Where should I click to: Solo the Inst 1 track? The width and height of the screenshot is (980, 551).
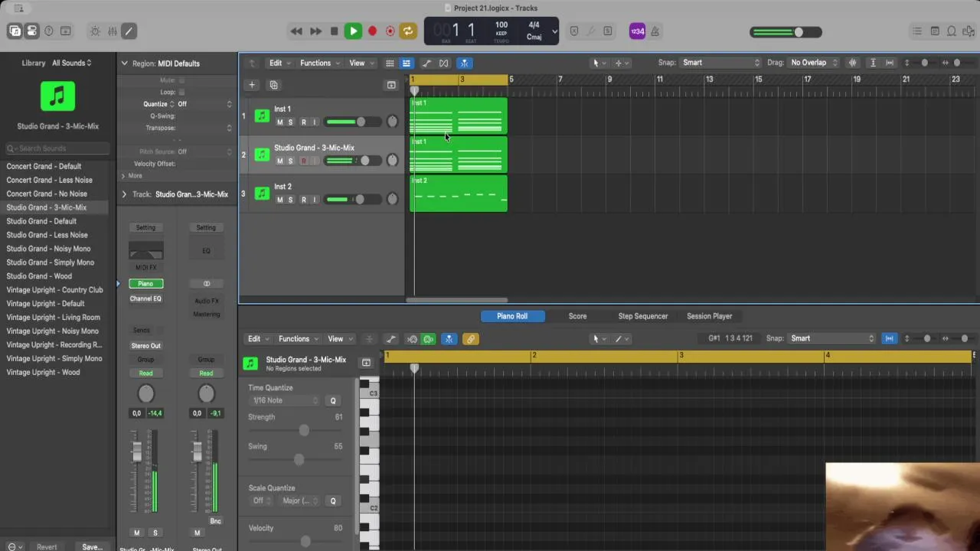click(x=290, y=122)
